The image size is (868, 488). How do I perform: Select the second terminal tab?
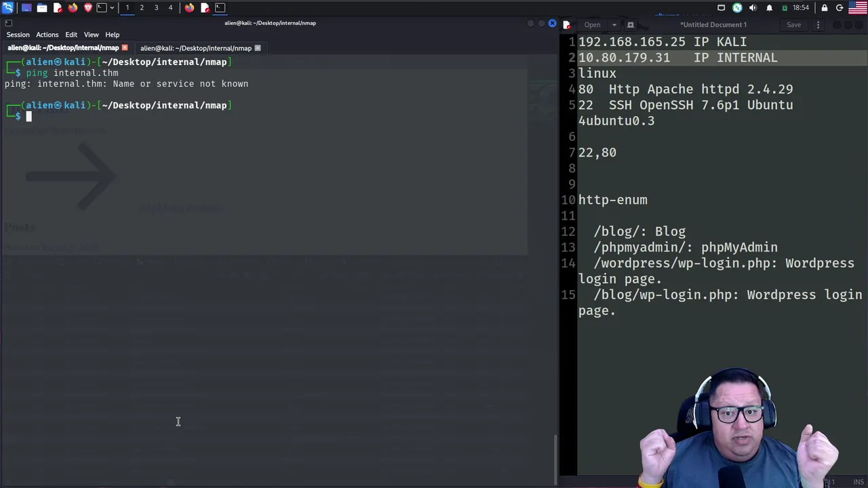(196, 48)
